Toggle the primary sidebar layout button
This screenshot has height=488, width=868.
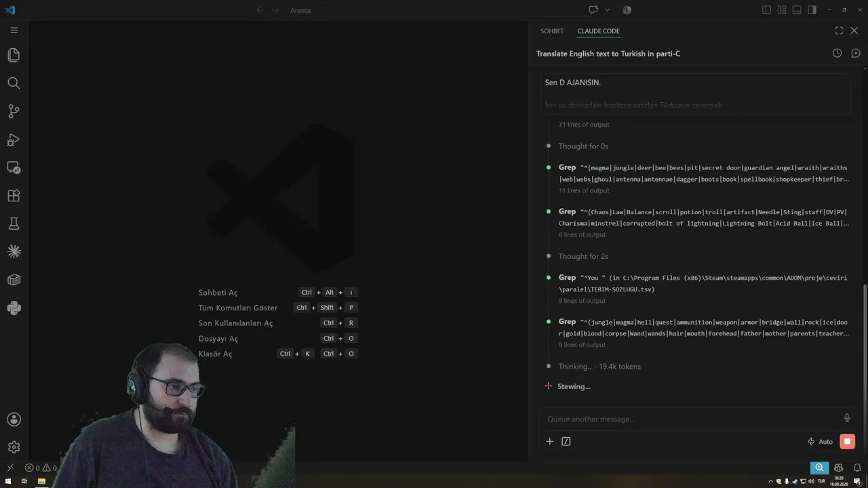tap(766, 10)
